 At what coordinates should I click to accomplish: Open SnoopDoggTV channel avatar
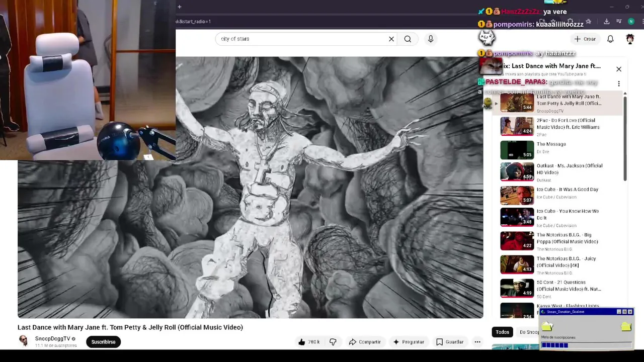tap(24, 341)
